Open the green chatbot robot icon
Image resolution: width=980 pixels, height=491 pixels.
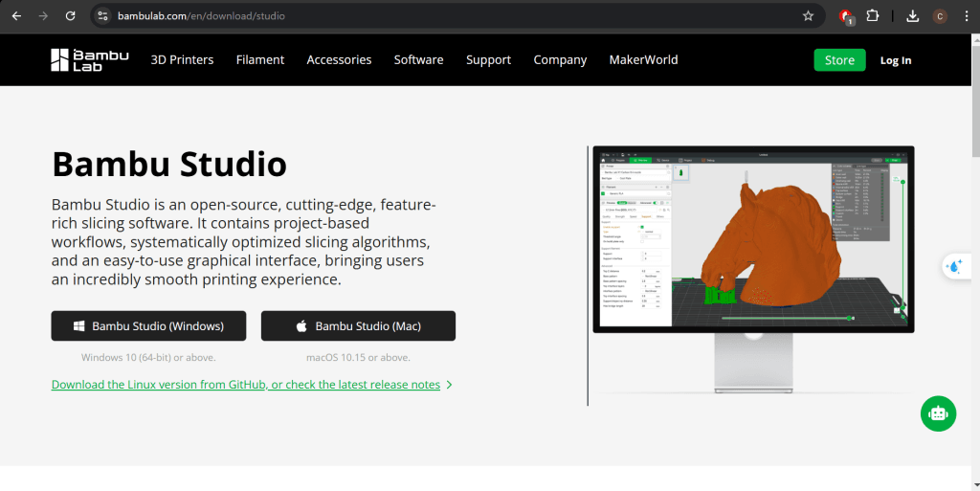(938, 413)
